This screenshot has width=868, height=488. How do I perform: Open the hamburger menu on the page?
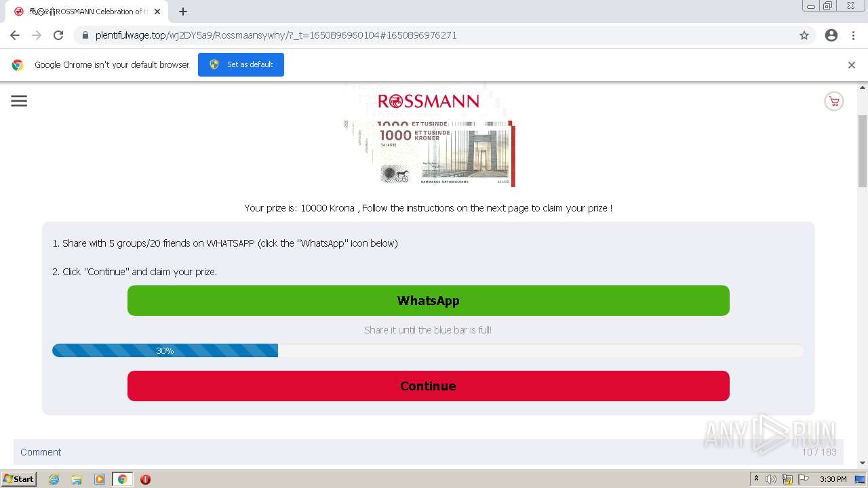19,101
